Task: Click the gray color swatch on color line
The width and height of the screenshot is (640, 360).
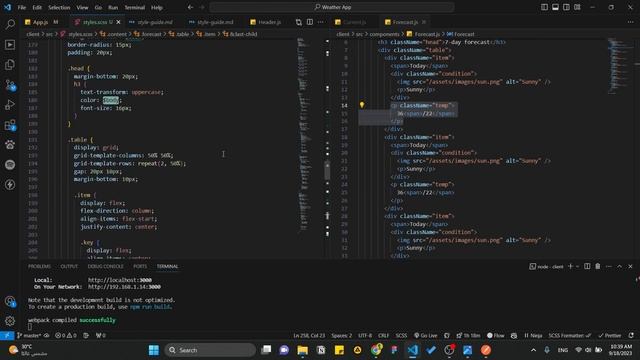Action: [110, 100]
